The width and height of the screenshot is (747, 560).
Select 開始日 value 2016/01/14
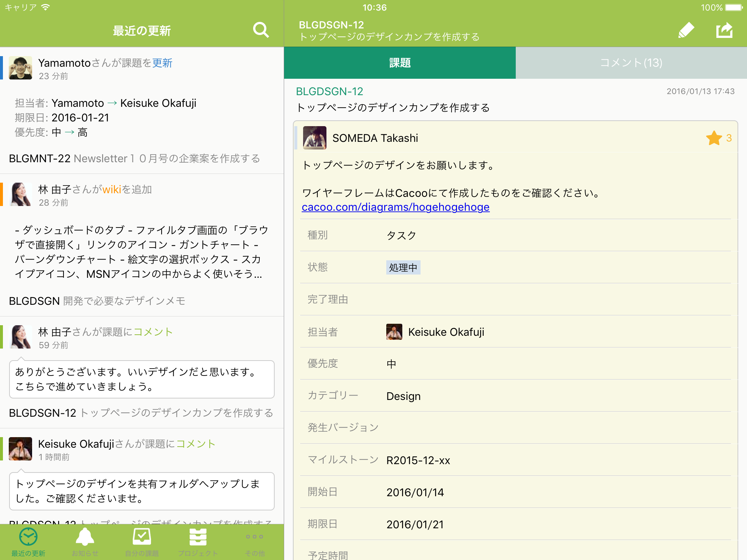click(x=415, y=492)
